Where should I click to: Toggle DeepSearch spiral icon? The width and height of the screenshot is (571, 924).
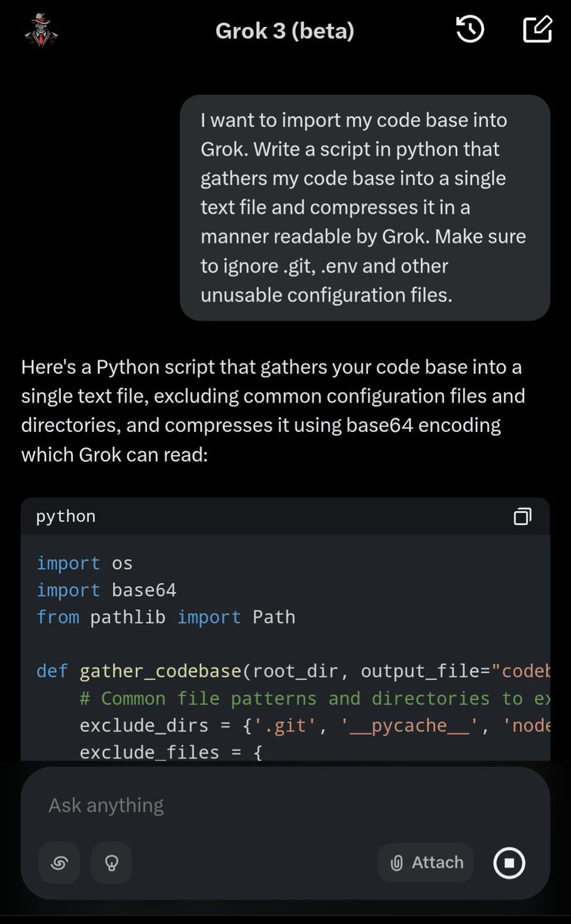(59, 862)
